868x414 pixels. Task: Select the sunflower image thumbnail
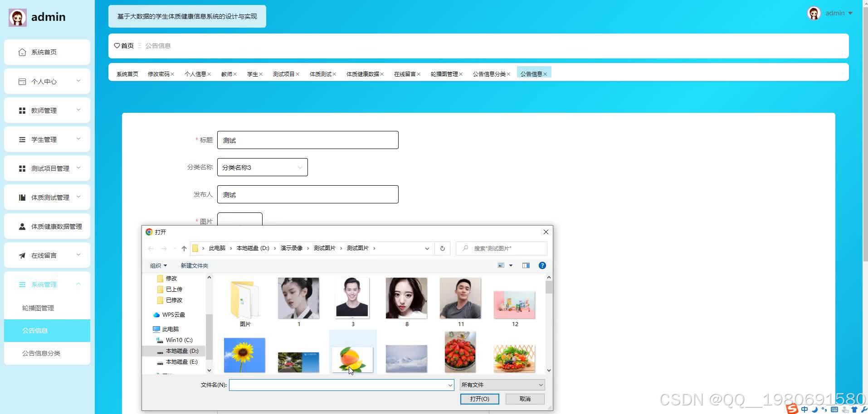tap(244, 355)
